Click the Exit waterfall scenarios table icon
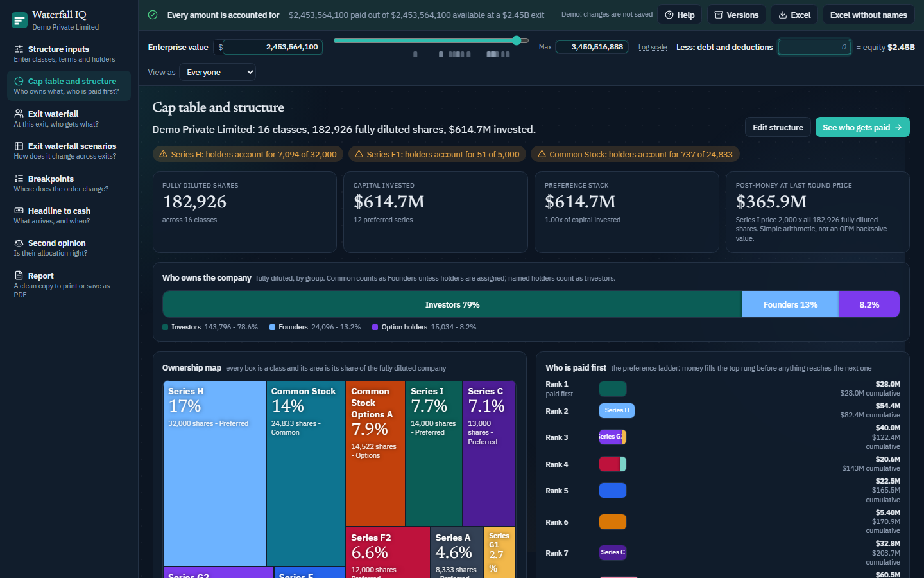 19,146
